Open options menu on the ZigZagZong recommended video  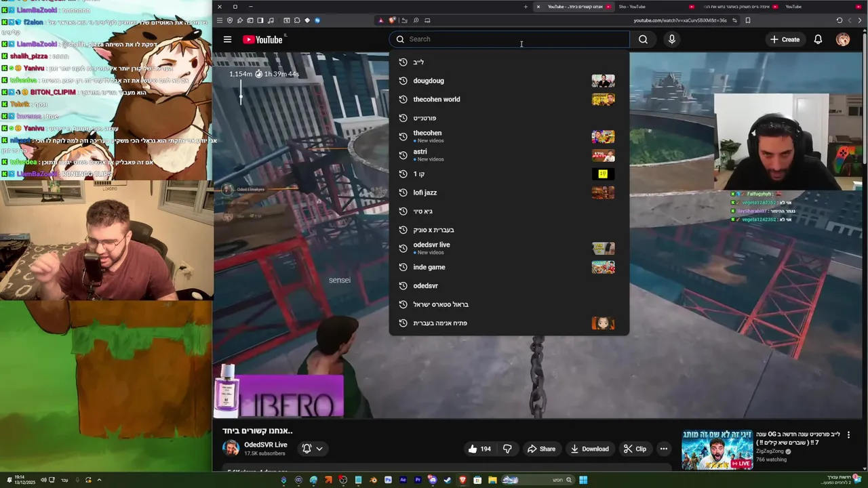[x=848, y=435]
